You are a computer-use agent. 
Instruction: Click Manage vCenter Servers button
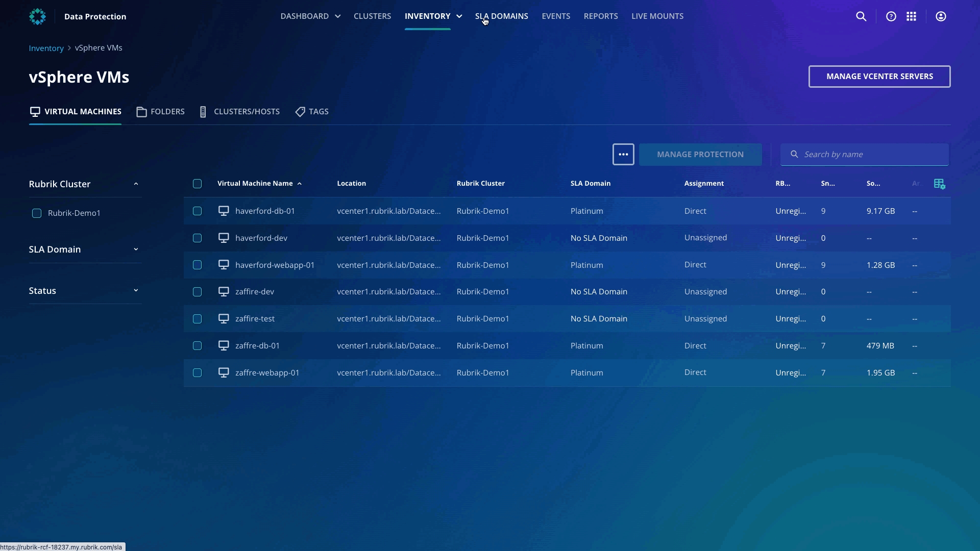[879, 77]
